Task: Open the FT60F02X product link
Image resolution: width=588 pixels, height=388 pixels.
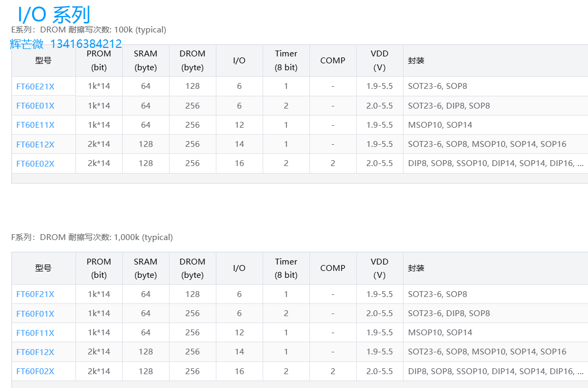Action: [x=35, y=372]
